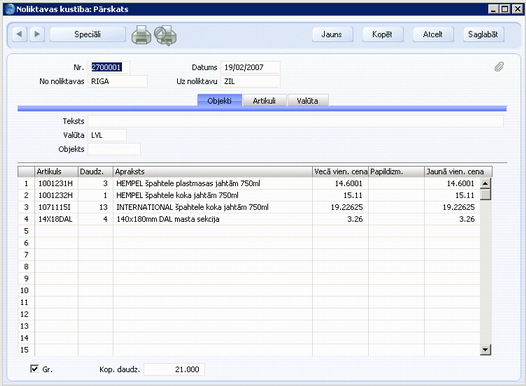Click HEMPEL špahtele koka description

coord(213,195)
